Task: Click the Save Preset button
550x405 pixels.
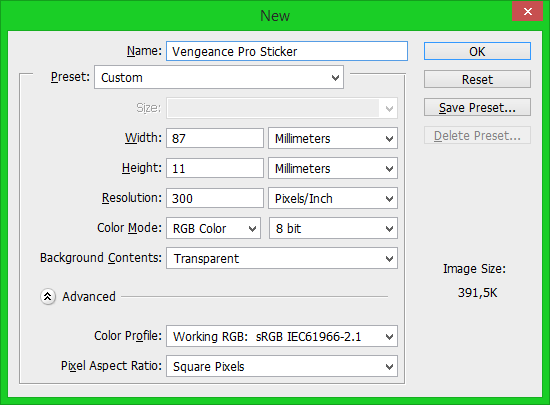Action: tap(477, 107)
